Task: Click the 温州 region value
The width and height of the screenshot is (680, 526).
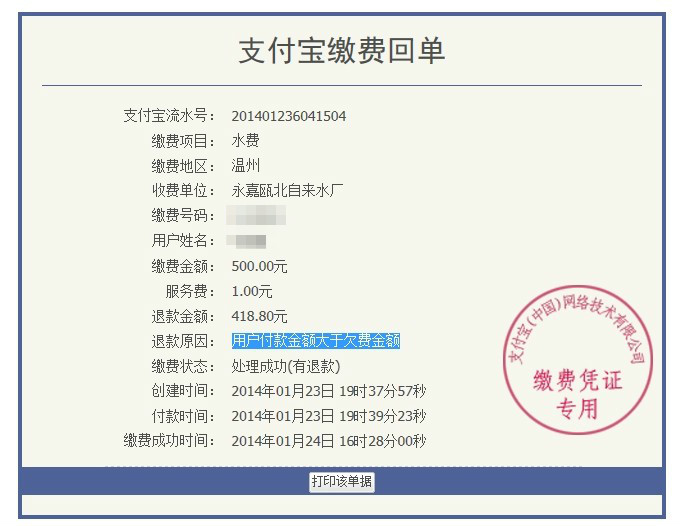Action: pyautogui.click(x=245, y=166)
